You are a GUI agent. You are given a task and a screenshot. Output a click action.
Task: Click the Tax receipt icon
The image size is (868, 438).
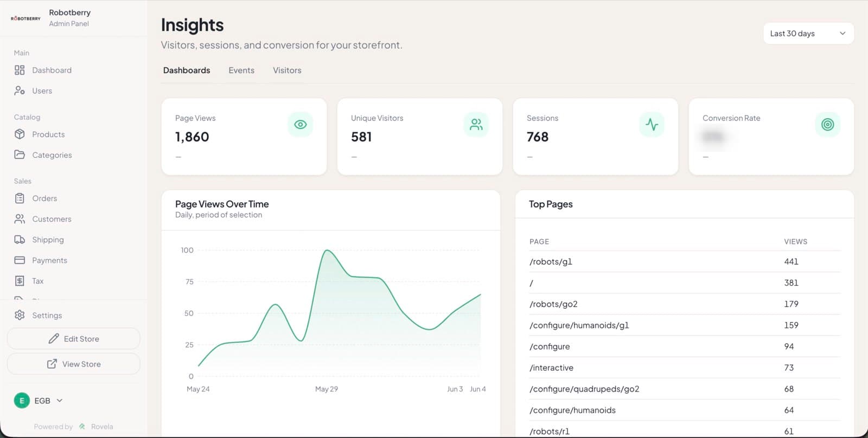(x=20, y=281)
